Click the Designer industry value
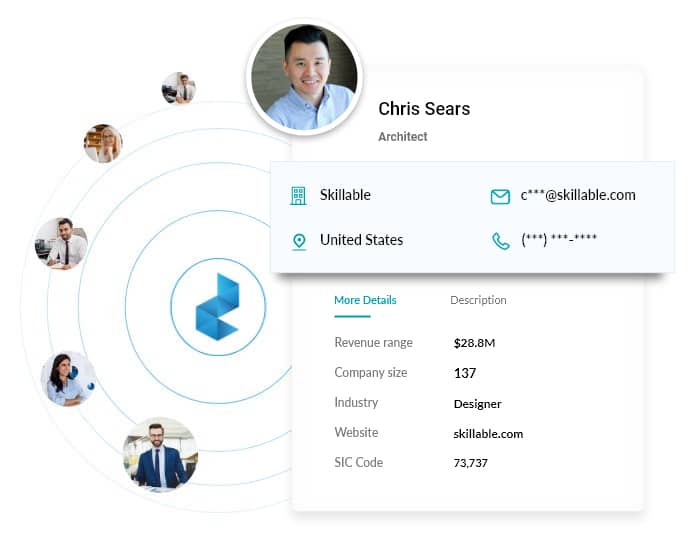The width and height of the screenshot is (693, 539). (x=477, y=404)
